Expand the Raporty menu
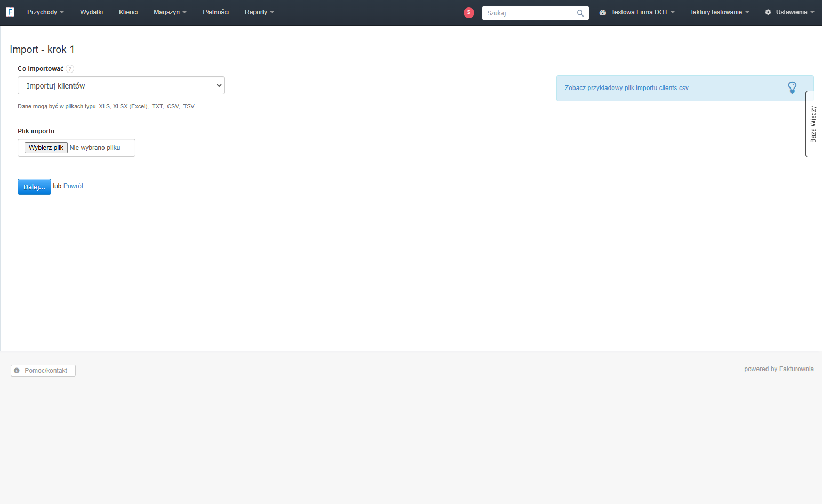822x504 pixels. pos(259,12)
